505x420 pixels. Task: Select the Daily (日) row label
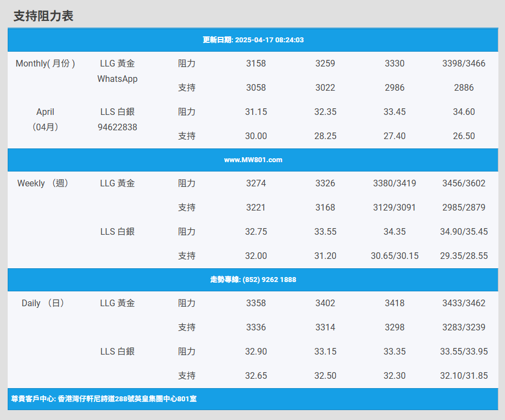coord(43,303)
